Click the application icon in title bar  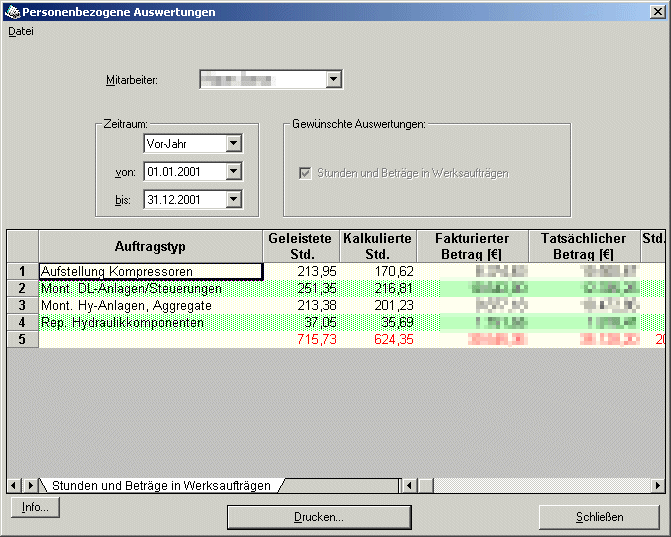(x=12, y=12)
